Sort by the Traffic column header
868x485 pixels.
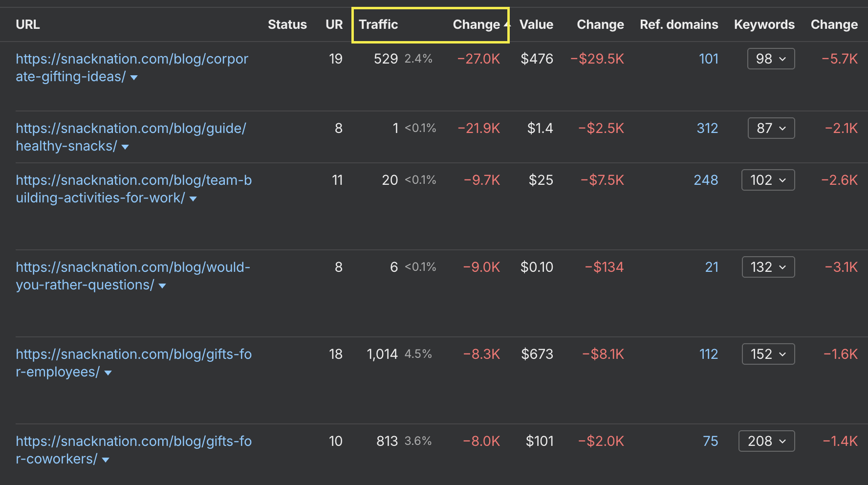[x=378, y=24]
